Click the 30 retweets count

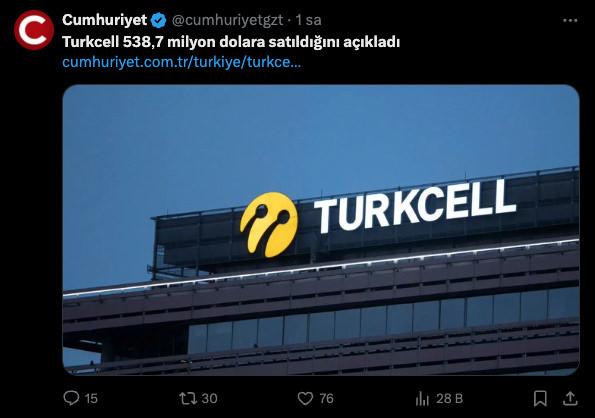click(209, 399)
